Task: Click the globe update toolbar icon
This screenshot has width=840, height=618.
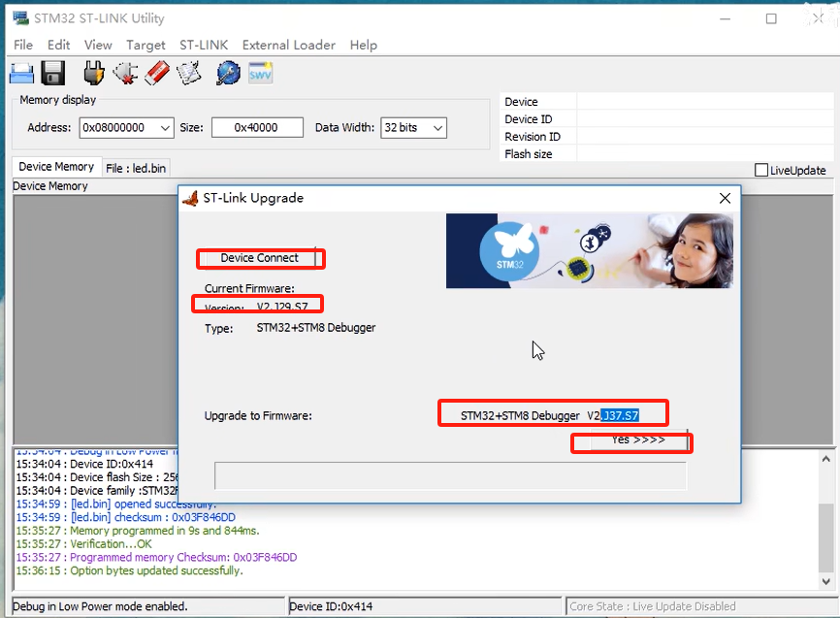Action: click(x=228, y=73)
